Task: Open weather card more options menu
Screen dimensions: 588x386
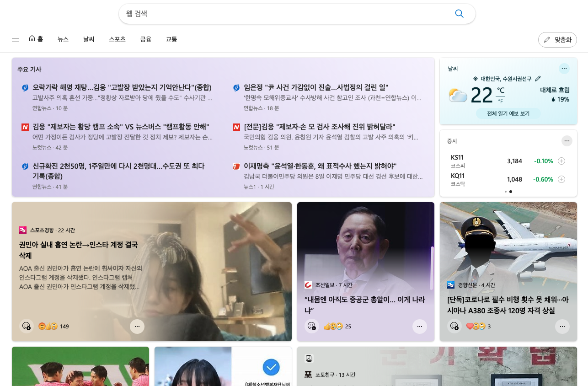Action: tap(564, 69)
